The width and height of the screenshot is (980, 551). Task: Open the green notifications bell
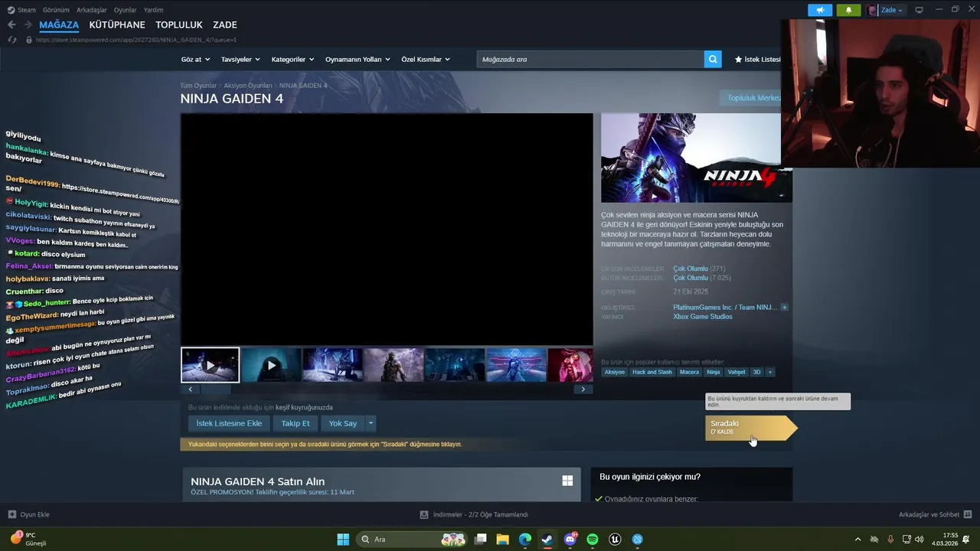pyautogui.click(x=848, y=10)
